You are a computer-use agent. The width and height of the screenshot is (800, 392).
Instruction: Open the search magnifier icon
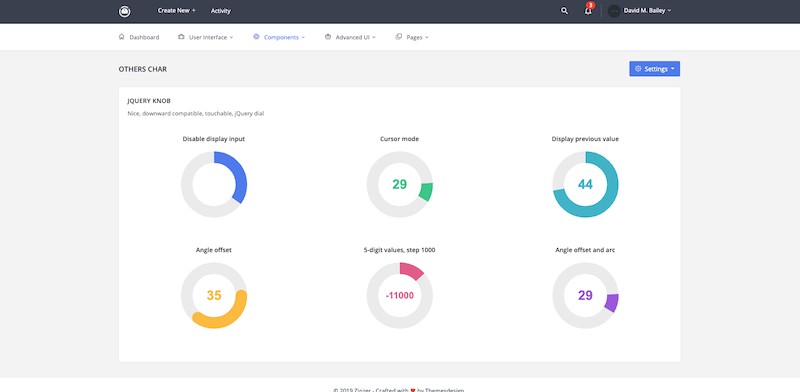[564, 11]
